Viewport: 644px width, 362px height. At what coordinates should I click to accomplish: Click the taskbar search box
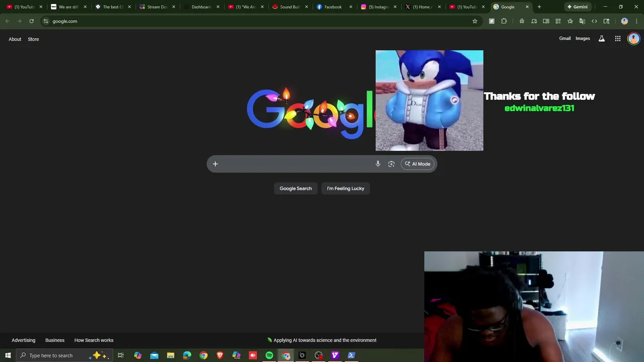coord(64,355)
